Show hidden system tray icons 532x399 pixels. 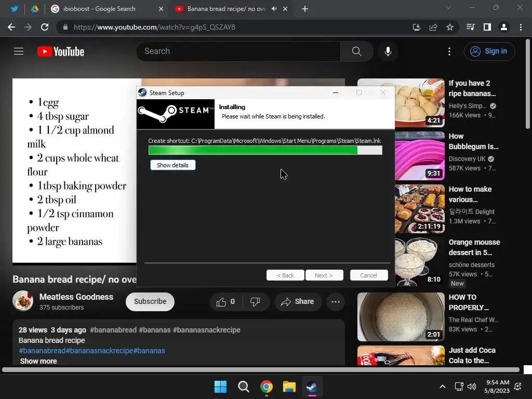[x=443, y=387]
